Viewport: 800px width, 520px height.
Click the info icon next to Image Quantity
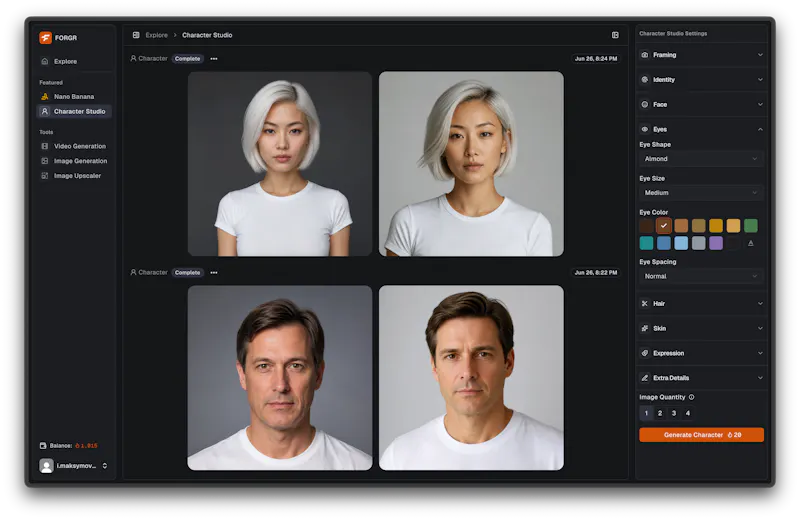[692, 397]
